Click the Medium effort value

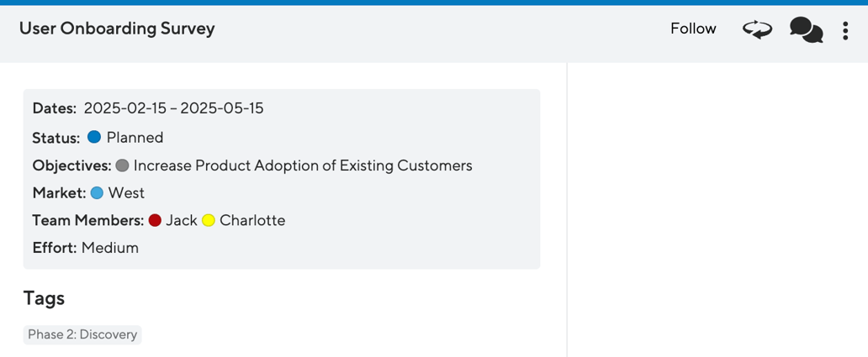[110, 248]
